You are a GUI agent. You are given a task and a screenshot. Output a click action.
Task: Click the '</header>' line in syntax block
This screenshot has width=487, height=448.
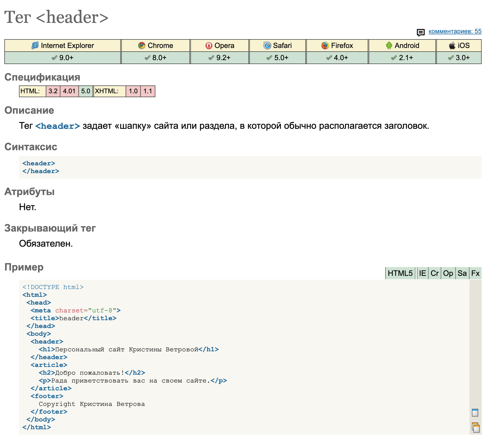[x=41, y=171]
